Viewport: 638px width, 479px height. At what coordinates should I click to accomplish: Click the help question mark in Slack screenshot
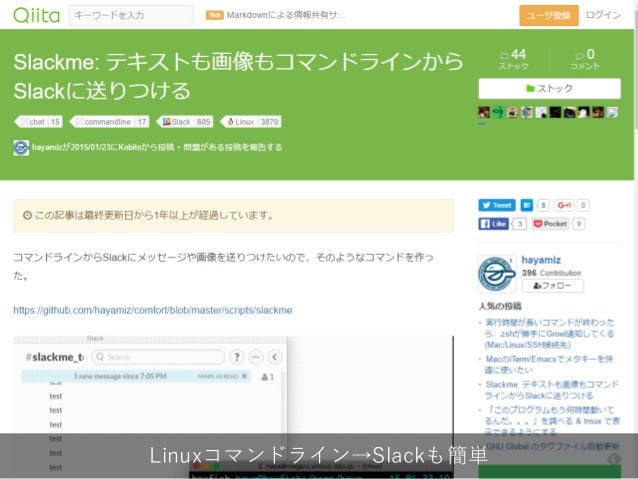[236, 357]
